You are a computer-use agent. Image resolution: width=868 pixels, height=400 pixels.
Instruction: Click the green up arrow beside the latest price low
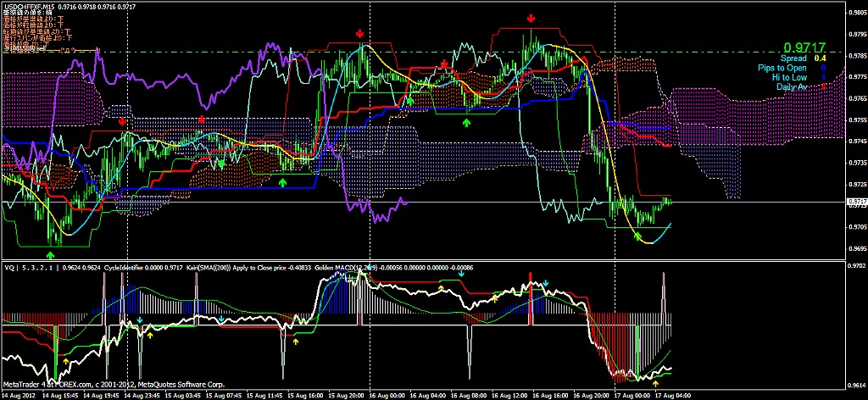point(637,236)
